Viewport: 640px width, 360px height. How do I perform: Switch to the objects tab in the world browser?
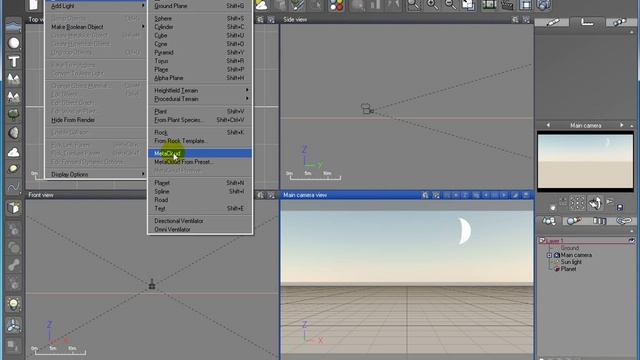[549, 221]
